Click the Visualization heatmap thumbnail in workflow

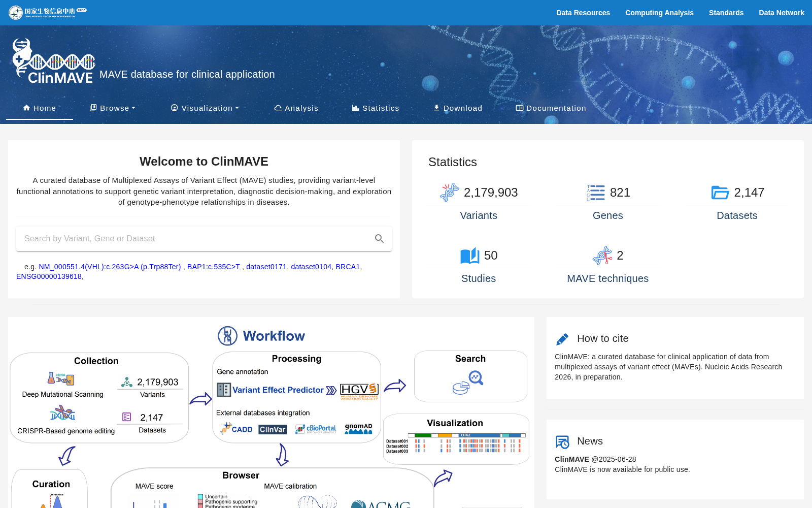(x=456, y=442)
